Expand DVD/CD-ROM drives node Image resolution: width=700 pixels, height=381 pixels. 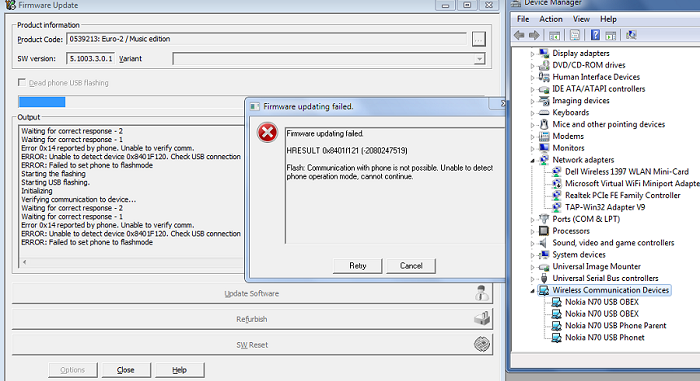532,66
